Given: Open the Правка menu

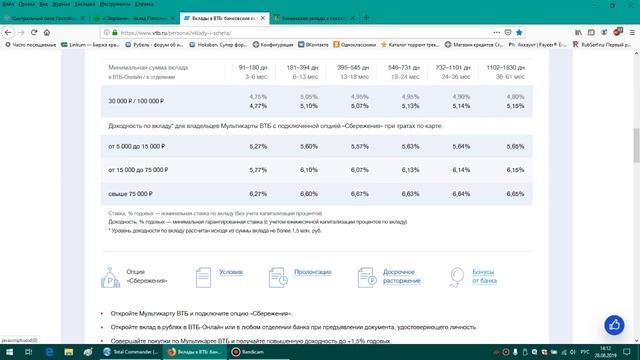Looking at the screenshot, I should pyautogui.click(x=27, y=4).
